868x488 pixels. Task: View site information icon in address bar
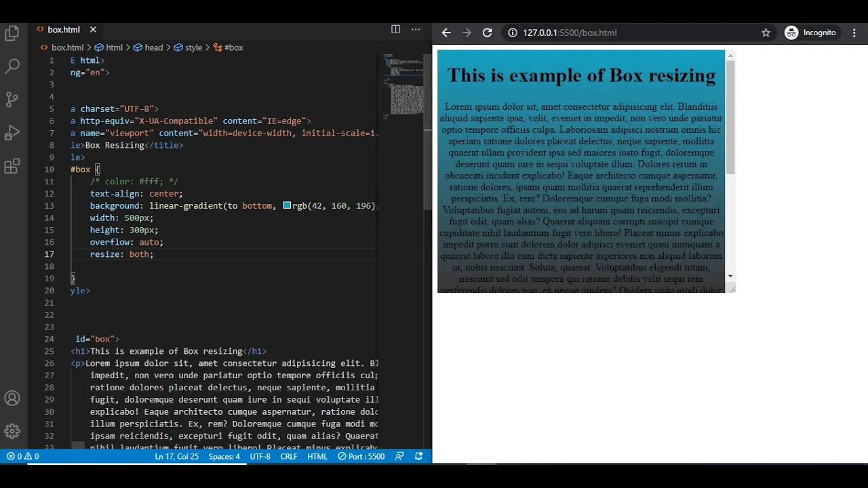coord(513,33)
